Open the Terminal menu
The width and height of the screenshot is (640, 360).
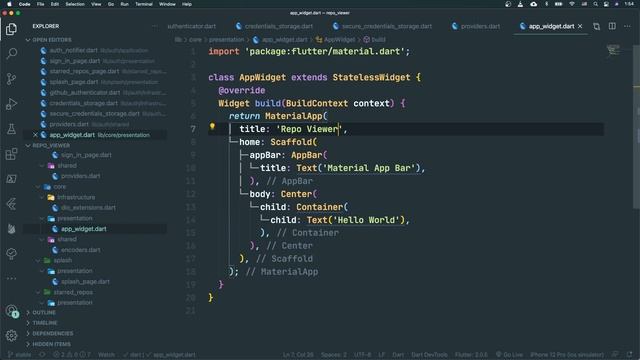click(x=144, y=4)
